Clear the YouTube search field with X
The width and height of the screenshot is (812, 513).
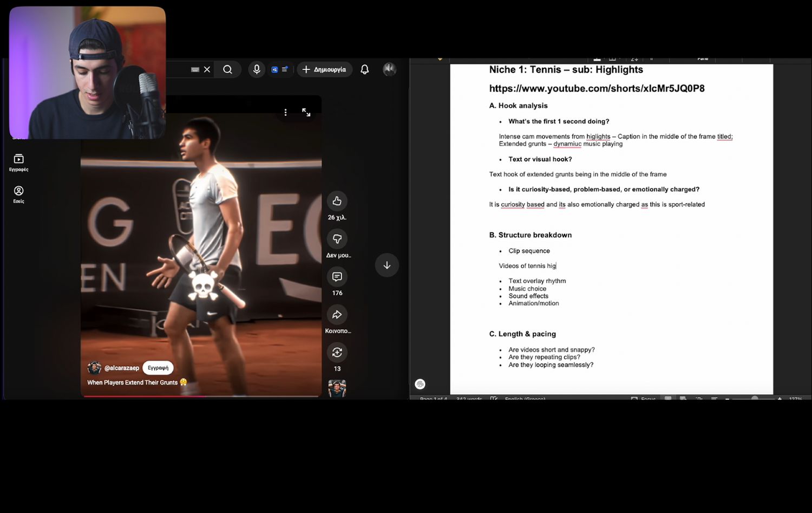(x=207, y=69)
